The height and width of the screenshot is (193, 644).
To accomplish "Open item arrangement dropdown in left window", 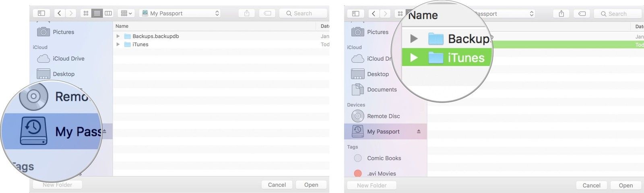I will [126, 13].
